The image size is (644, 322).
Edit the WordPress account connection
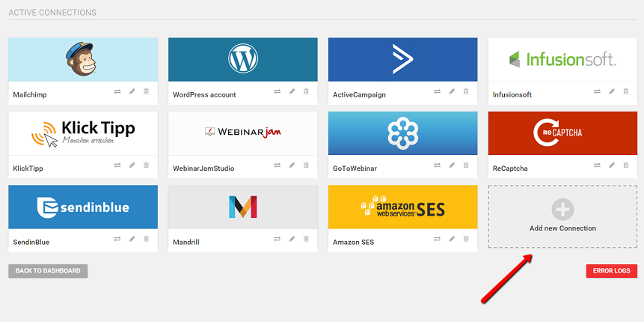(x=292, y=91)
